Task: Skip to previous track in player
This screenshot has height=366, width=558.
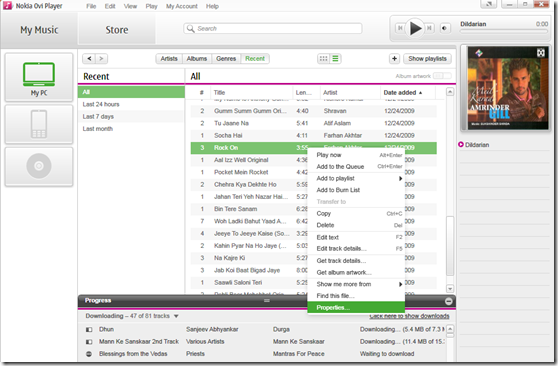Action: coord(400,28)
